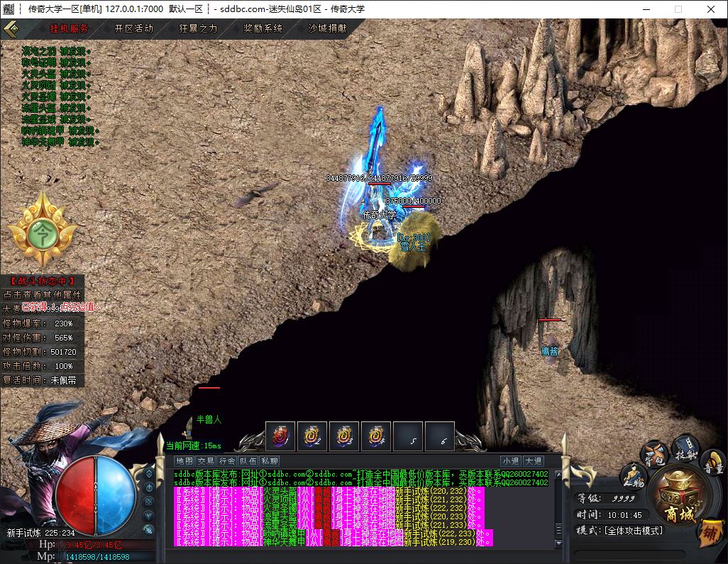Open the 挂机服务 menu
The width and height of the screenshot is (728, 564).
69,29
